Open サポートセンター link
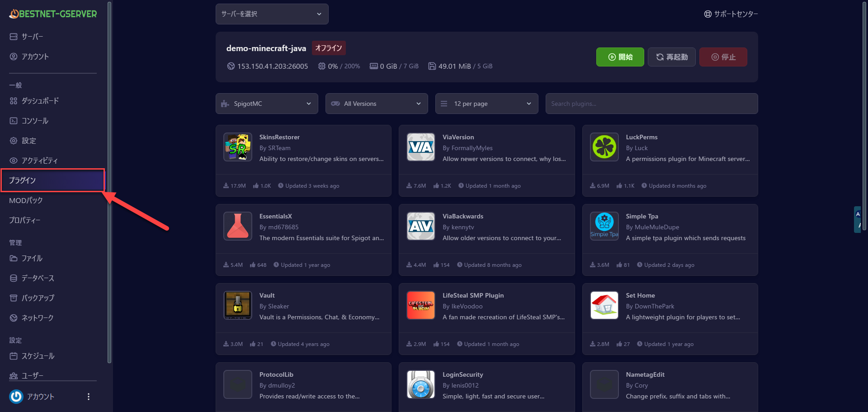The width and height of the screenshot is (868, 412). tap(731, 14)
